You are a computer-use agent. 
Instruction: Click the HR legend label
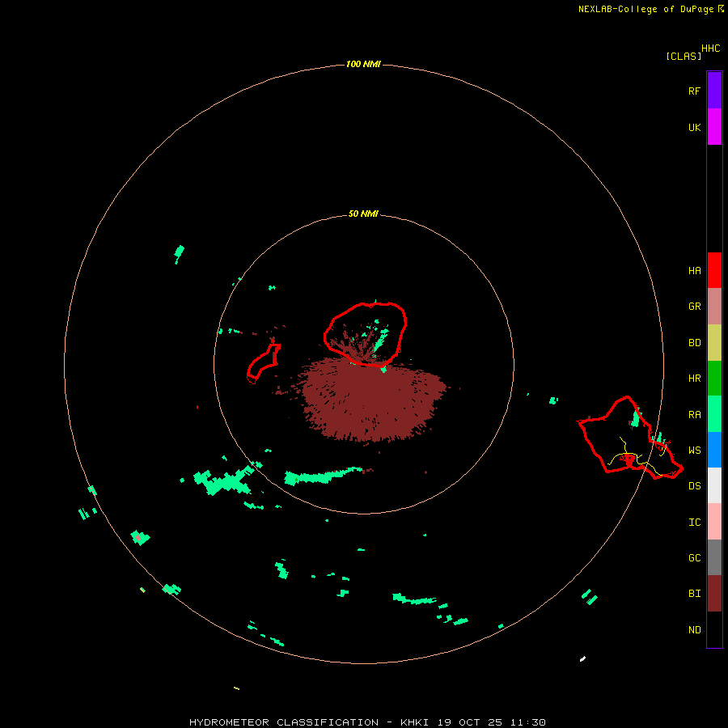(x=694, y=379)
